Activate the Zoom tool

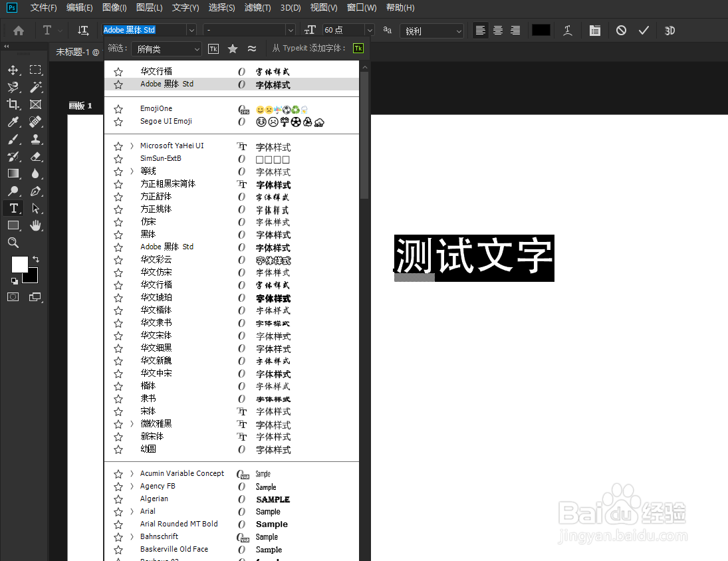13,242
